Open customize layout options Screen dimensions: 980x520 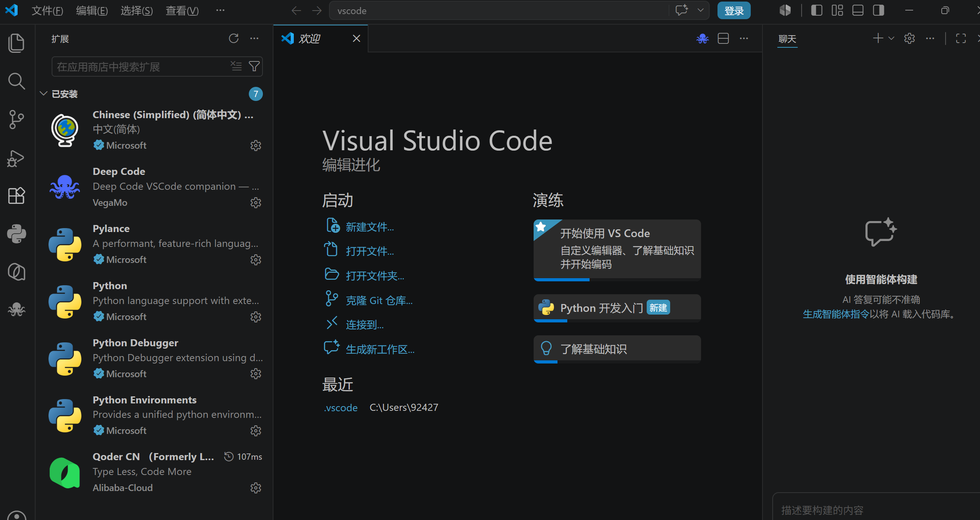coord(837,11)
